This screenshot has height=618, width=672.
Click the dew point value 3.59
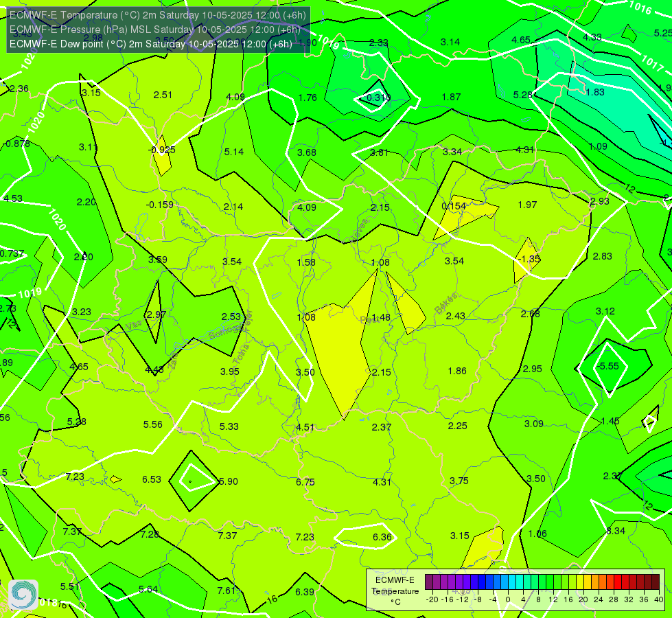tap(158, 260)
